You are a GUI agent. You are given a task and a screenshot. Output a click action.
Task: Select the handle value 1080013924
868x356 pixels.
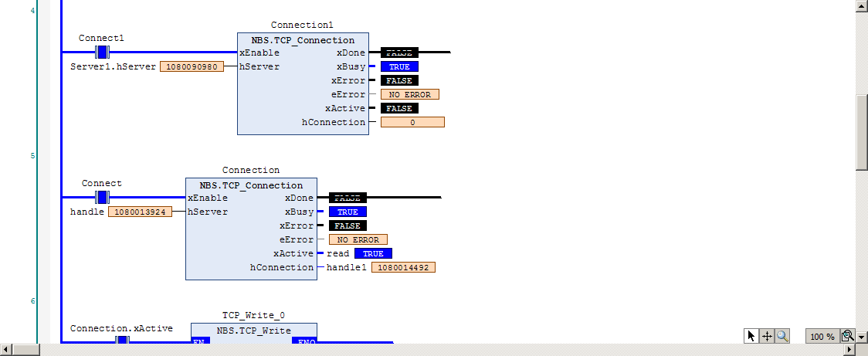[x=140, y=212]
